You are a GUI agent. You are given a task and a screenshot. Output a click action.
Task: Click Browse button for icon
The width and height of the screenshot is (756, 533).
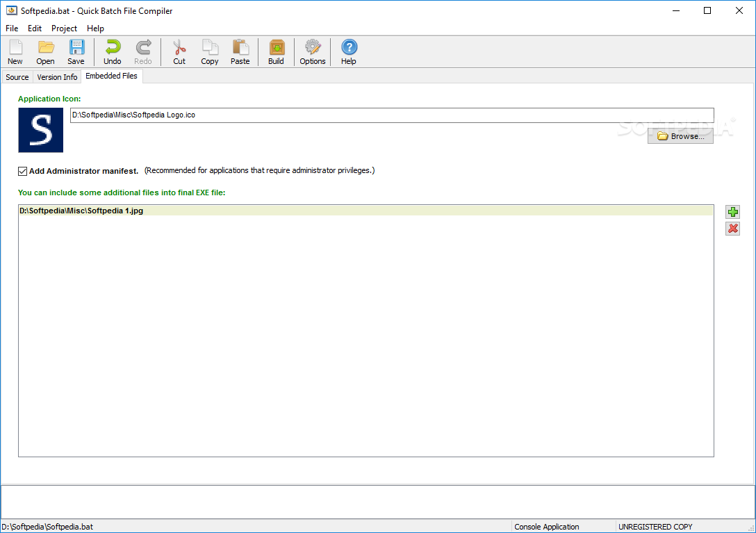[x=680, y=136]
